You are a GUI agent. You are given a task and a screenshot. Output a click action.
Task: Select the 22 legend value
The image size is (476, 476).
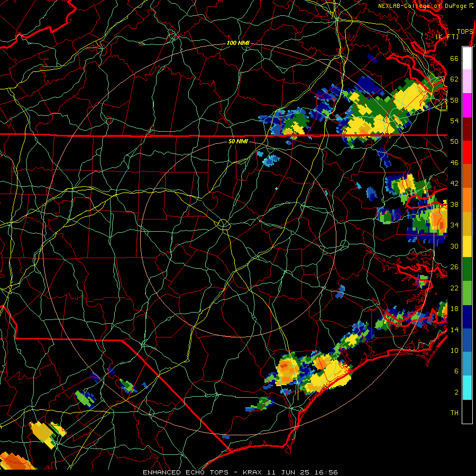pyautogui.click(x=454, y=288)
